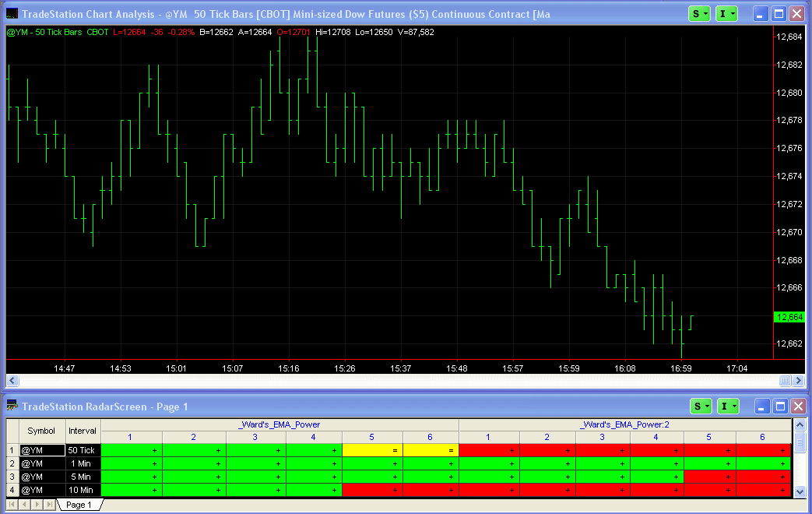
Task: Click the _Ward's_EMA_Power column group header
Action: coord(279,424)
